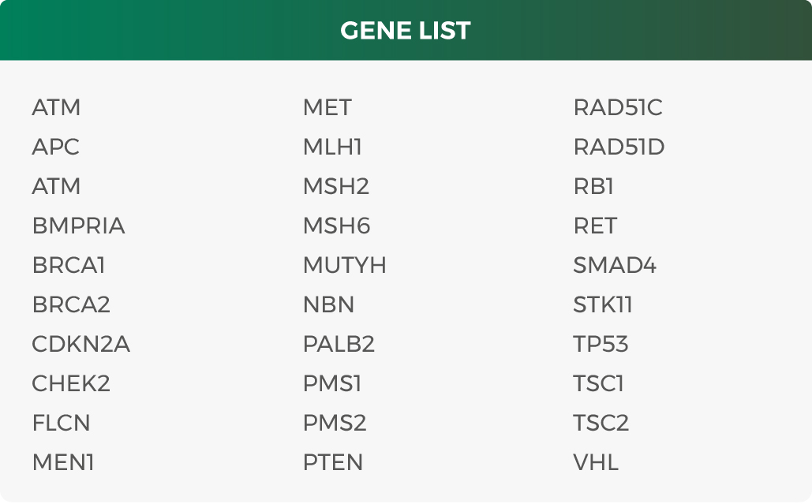Click the VHL gene name
This screenshot has width=812, height=504.
tap(596, 462)
